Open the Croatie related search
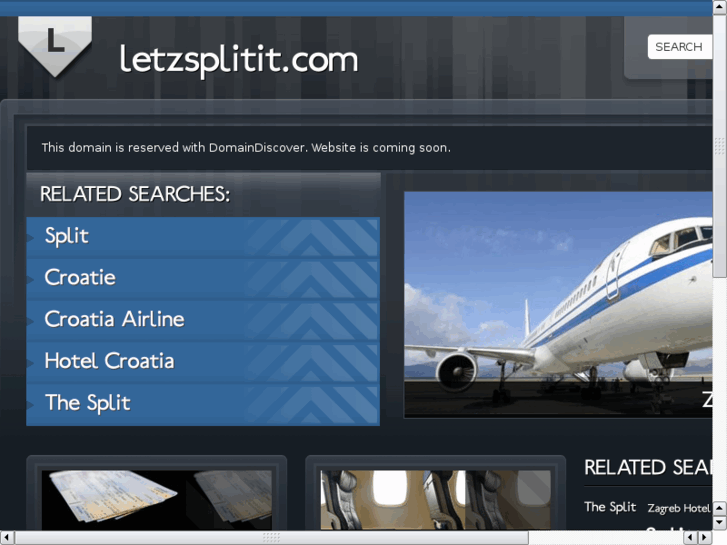 click(80, 277)
